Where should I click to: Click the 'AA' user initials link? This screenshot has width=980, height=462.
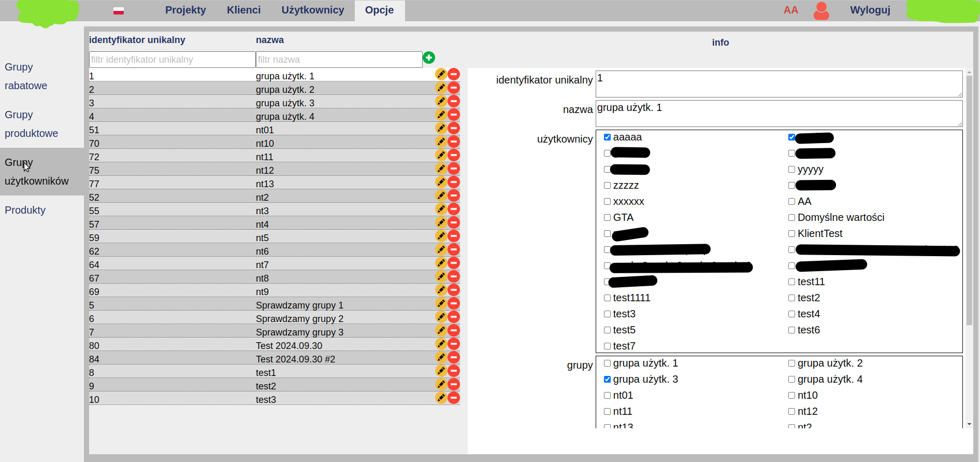point(791,10)
